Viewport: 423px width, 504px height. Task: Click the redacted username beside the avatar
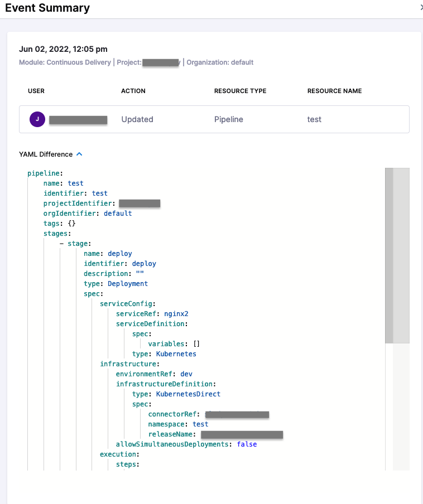tap(78, 120)
